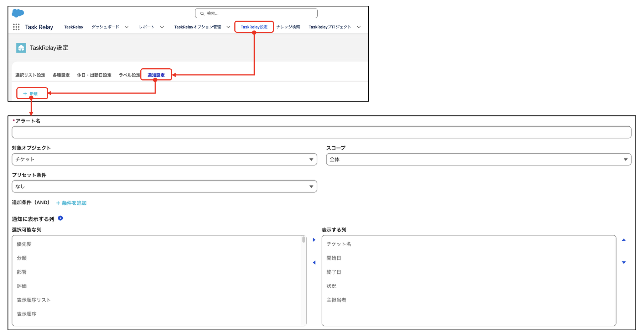Move column back to 選択可能な列 with left arrow
Viewport: 644px width, 336px height.
click(314, 263)
